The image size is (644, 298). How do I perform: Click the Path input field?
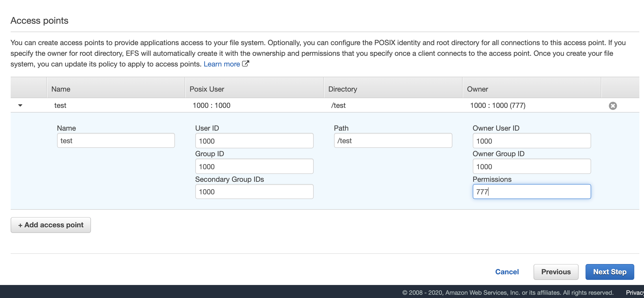(393, 140)
